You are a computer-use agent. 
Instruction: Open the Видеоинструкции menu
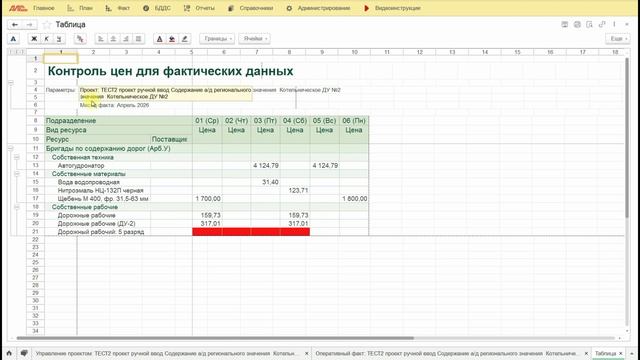pos(392,8)
